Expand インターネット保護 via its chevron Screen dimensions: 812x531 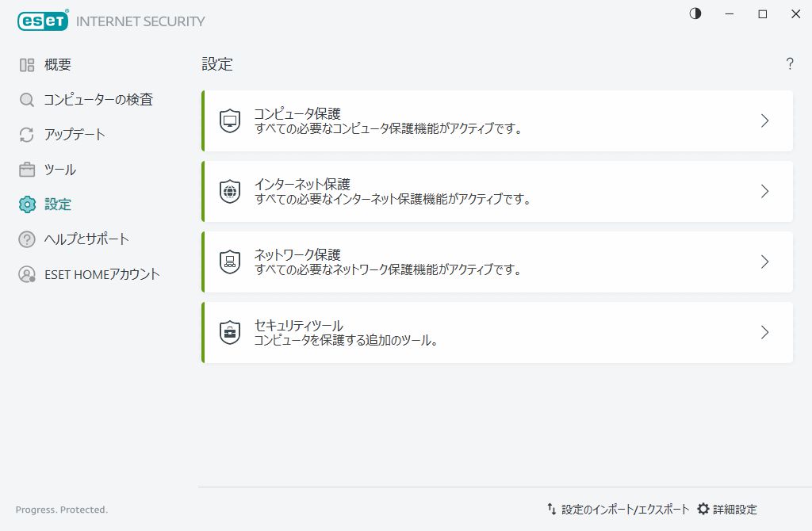(764, 190)
